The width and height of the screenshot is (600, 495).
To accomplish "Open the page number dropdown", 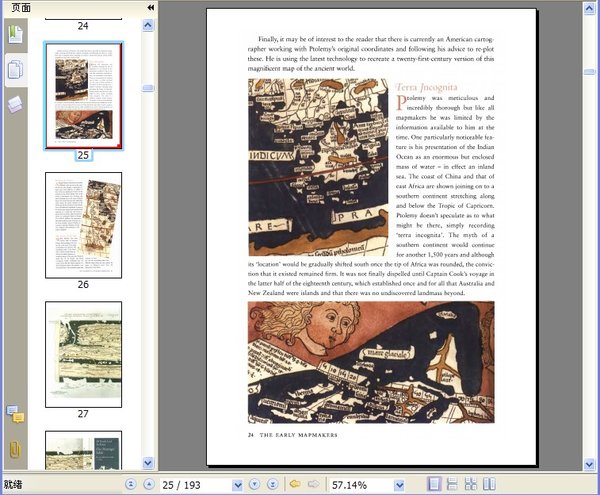I will coord(238,485).
